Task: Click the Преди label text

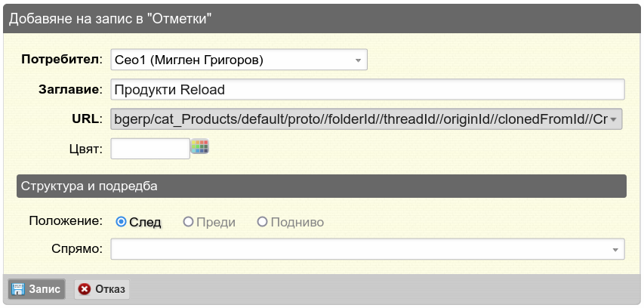Action: (216, 223)
